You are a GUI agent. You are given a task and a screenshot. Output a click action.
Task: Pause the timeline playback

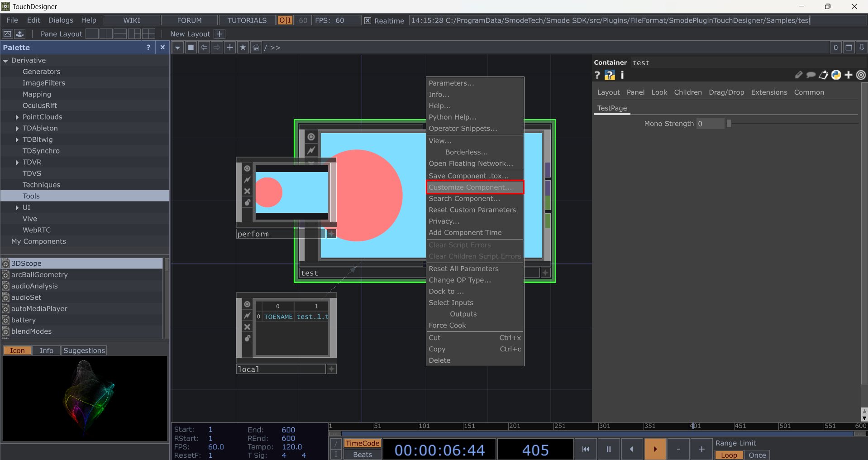click(609, 450)
